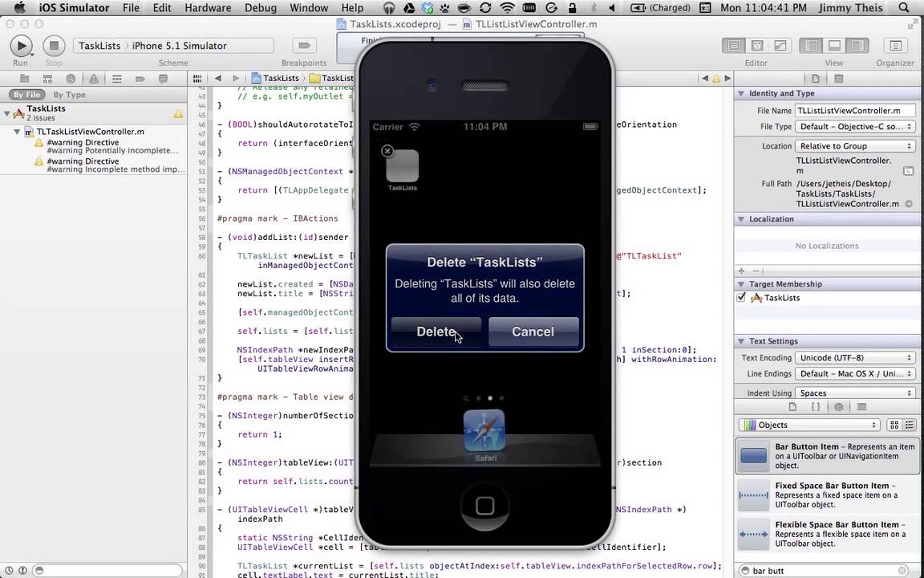Screen dimensions: 924x578
Task: Show the Object library cube icon
Action: coord(838,407)
